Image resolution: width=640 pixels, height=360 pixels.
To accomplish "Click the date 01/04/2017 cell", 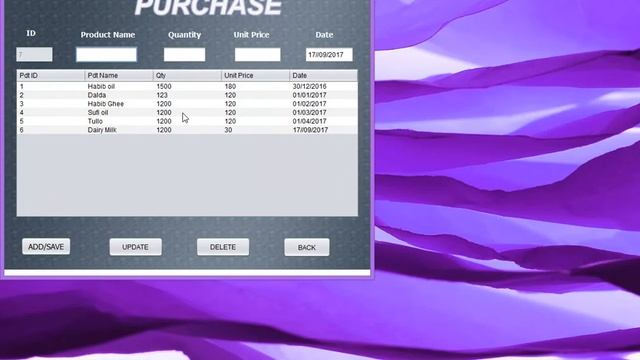I will point(309,121).
